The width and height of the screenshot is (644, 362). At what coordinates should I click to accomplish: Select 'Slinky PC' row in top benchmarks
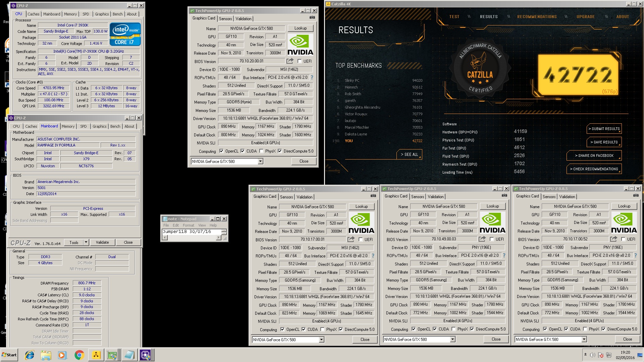coord(380,80)
